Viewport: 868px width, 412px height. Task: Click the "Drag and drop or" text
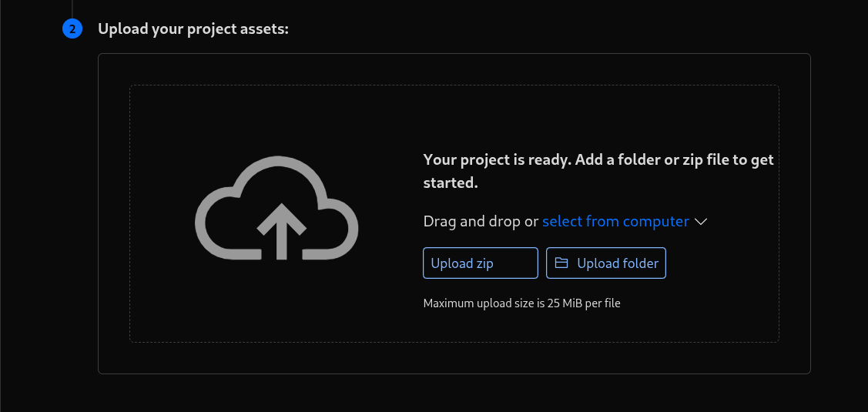point(481,222)
